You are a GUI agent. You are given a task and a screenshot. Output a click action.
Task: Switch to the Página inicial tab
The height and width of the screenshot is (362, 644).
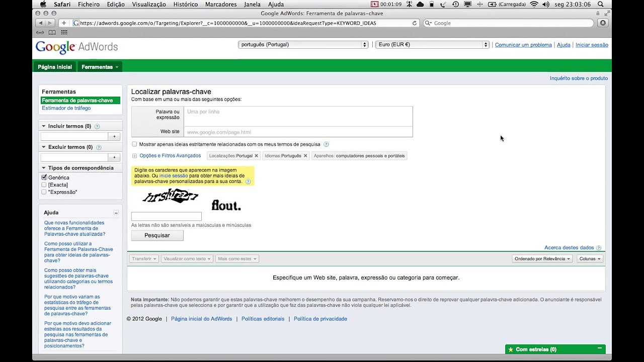(55, 67)
